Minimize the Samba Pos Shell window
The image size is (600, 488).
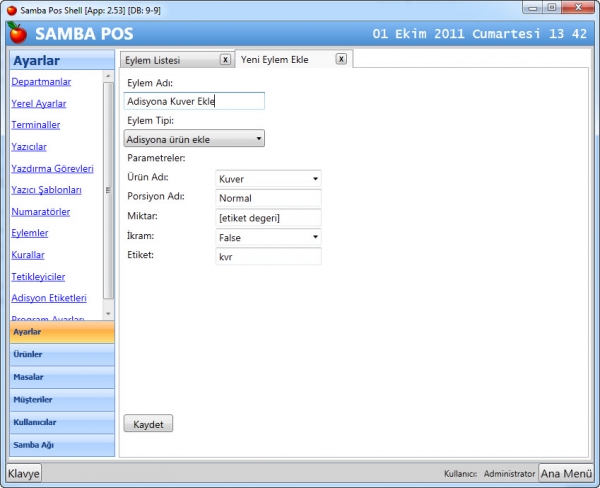pos(533,8)
